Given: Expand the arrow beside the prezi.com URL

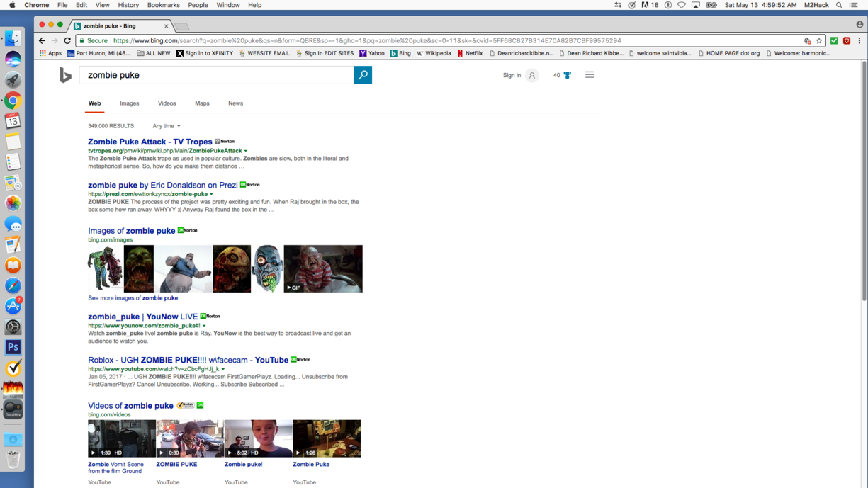Looking at the screenshot, I should 211,194.
